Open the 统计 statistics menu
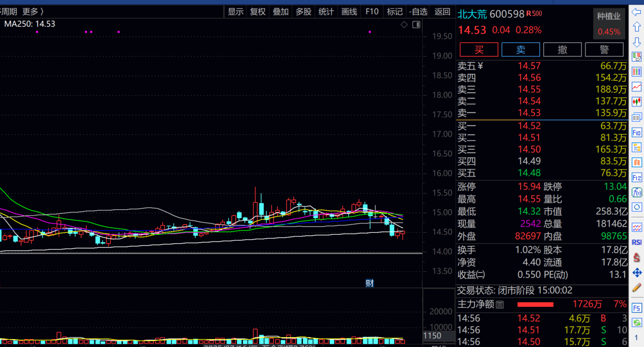The width and height of the screenshot is (644, 347). (326, 11)
